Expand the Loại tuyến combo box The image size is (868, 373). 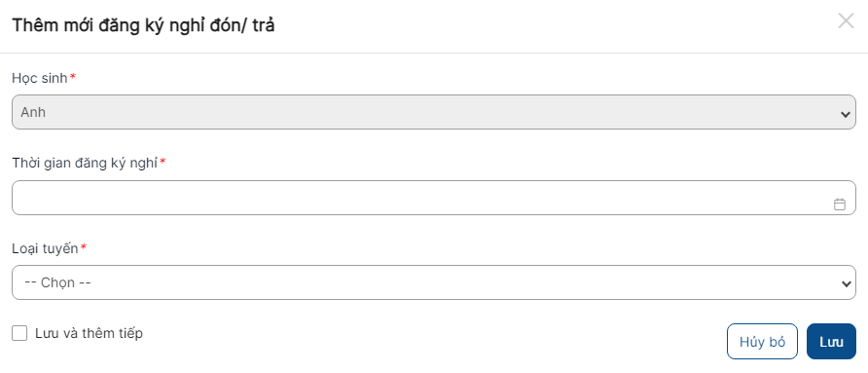point(433,282)
